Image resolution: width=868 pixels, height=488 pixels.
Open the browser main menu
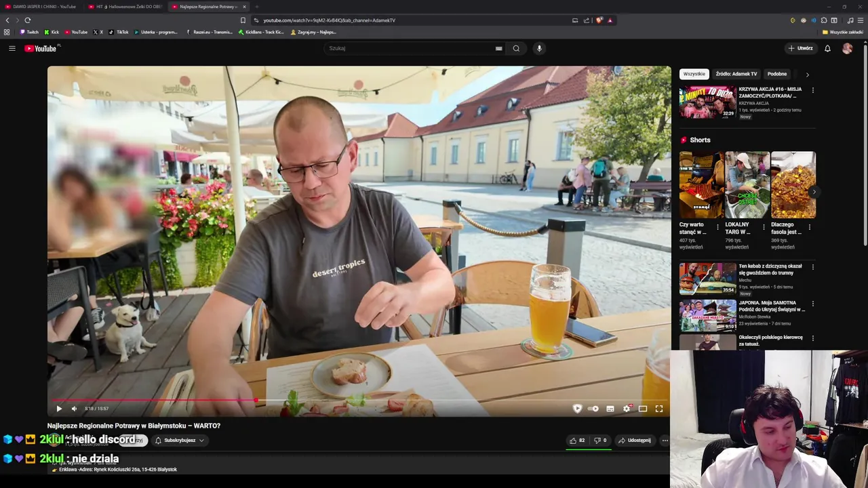(860, 20)
